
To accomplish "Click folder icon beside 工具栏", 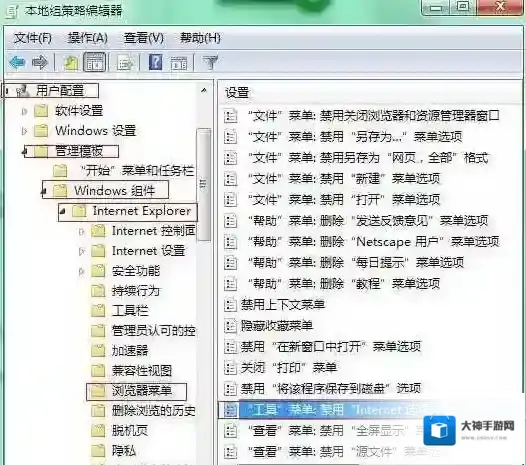I will (98, 310).
